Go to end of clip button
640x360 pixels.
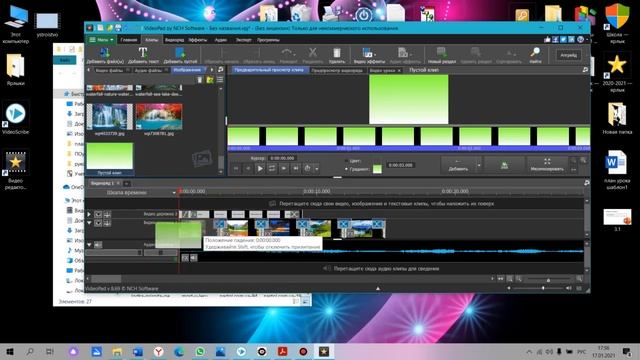[296, 168]
